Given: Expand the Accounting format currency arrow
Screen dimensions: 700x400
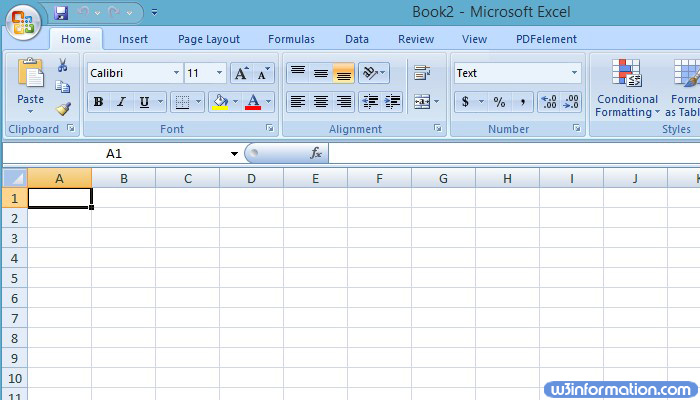Looking at the screenshot, I should pos(481,102).
